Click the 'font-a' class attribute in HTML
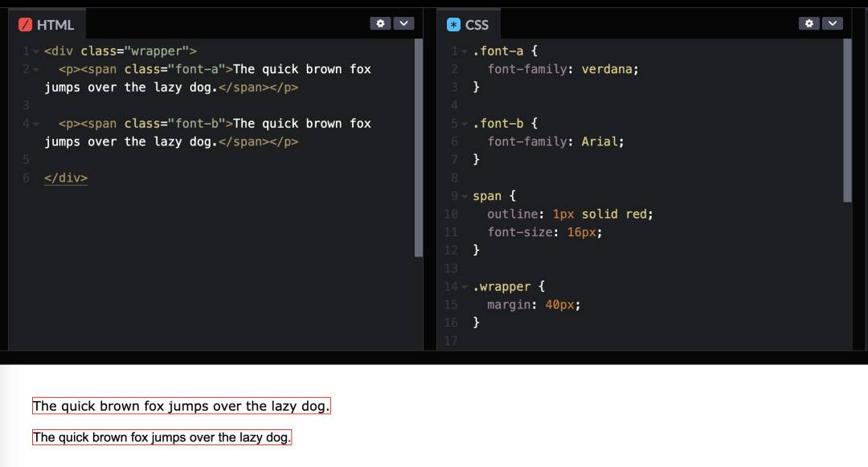The image size is (868, 467). pyautogui.click(x=196, y=69)
